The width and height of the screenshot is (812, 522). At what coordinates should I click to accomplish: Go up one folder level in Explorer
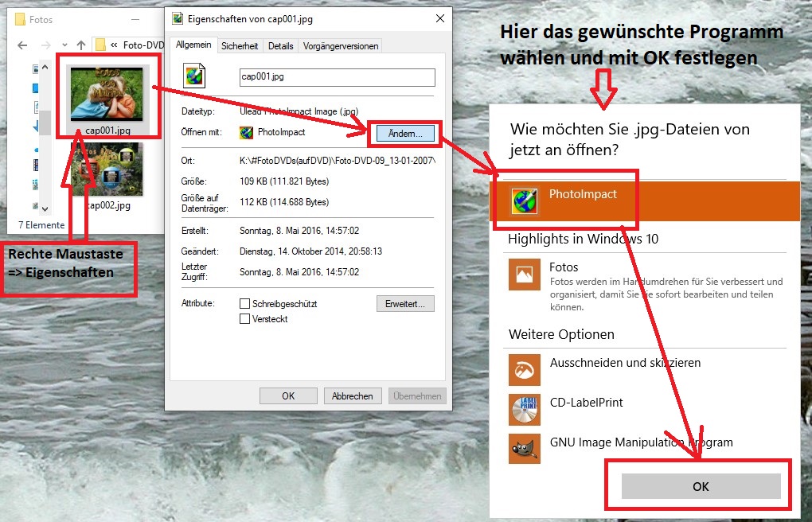[x=80, y=45]
